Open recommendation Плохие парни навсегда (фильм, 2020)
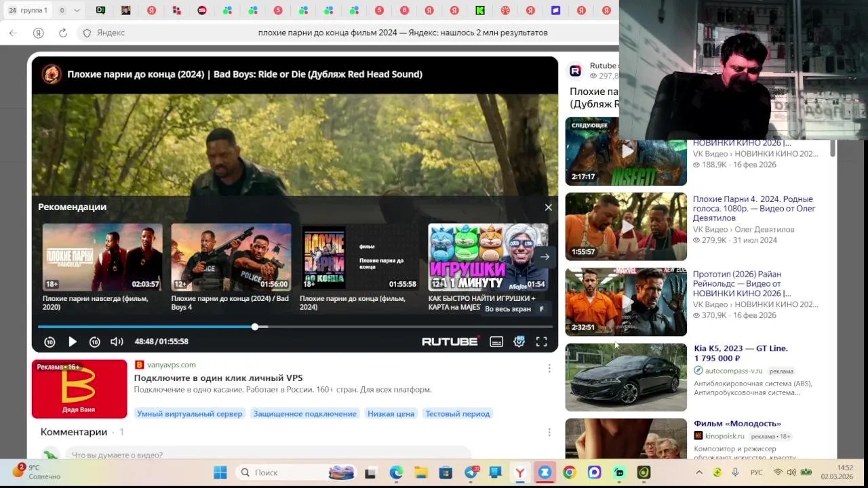This screenshot has height=488, width=868. 102,267
